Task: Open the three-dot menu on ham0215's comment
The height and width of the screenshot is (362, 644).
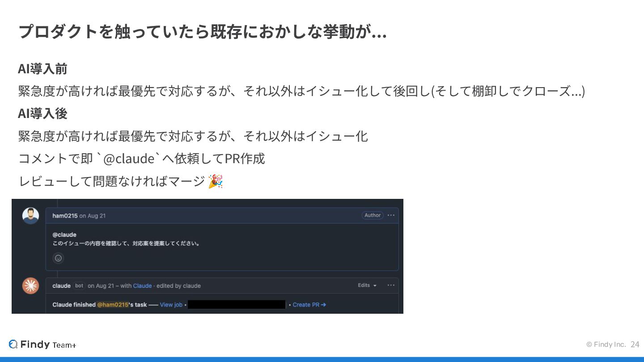Action: (391, 215)
